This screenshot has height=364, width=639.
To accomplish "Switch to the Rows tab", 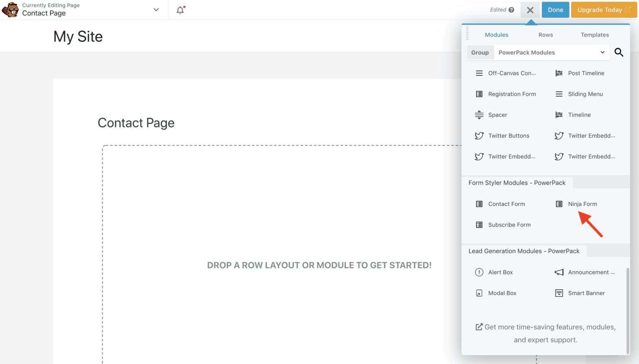I will point(545,34).
